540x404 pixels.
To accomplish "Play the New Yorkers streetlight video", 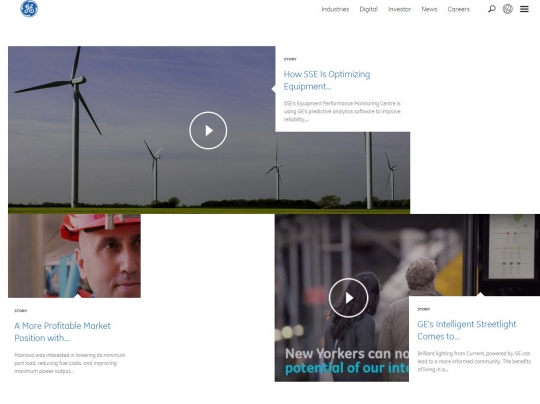I will click(x=348, y=298).
